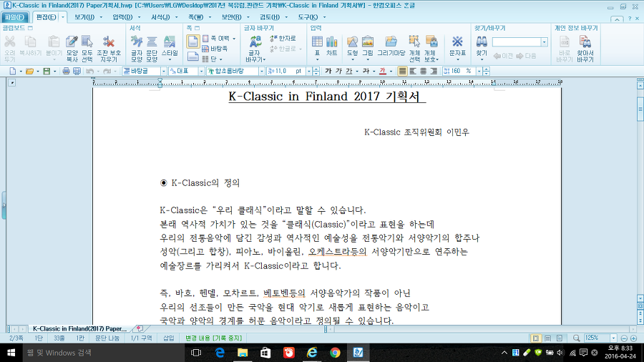The image size is (644, 362).
Task: Click the zoom magnifier icon in status bar
Action: (x=576, y=338)
